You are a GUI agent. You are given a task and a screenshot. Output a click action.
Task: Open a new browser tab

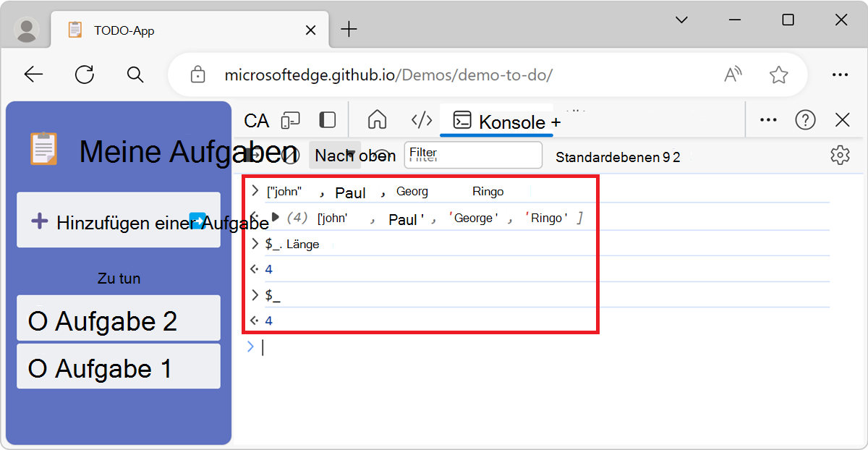click(x=349, y=30)
